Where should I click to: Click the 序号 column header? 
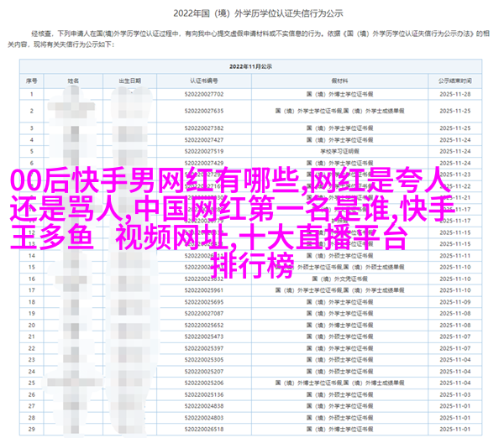pos(32,81)
